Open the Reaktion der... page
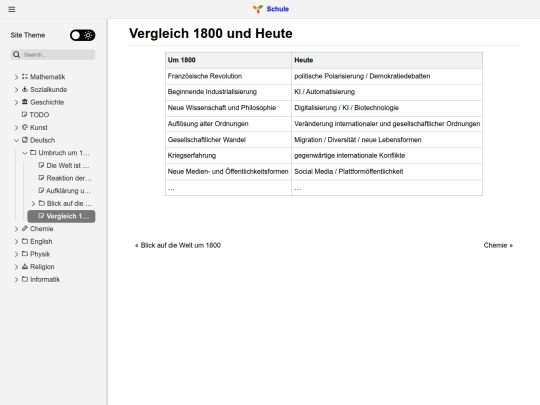Screen dimensions: 540x405 69,178
